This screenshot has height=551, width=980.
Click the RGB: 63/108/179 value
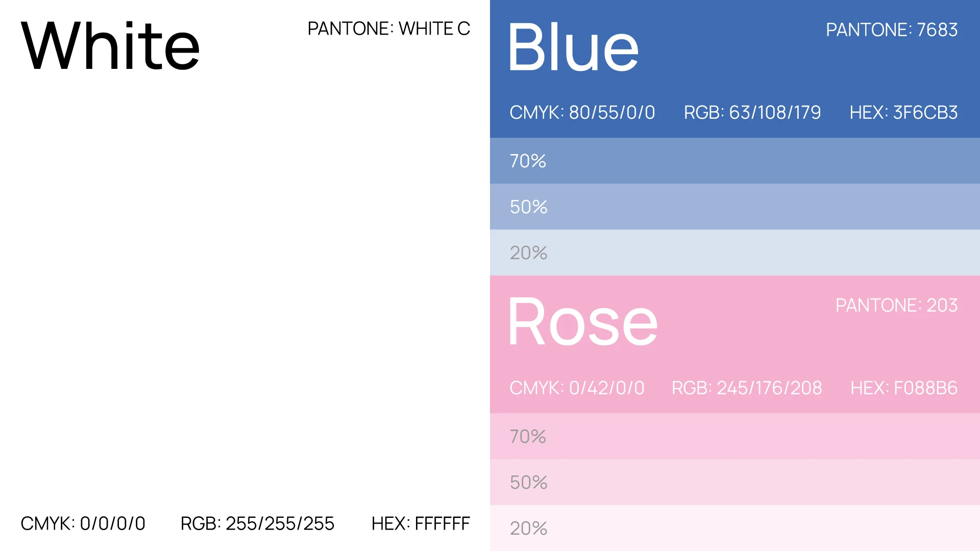click(x=752, y=113)
